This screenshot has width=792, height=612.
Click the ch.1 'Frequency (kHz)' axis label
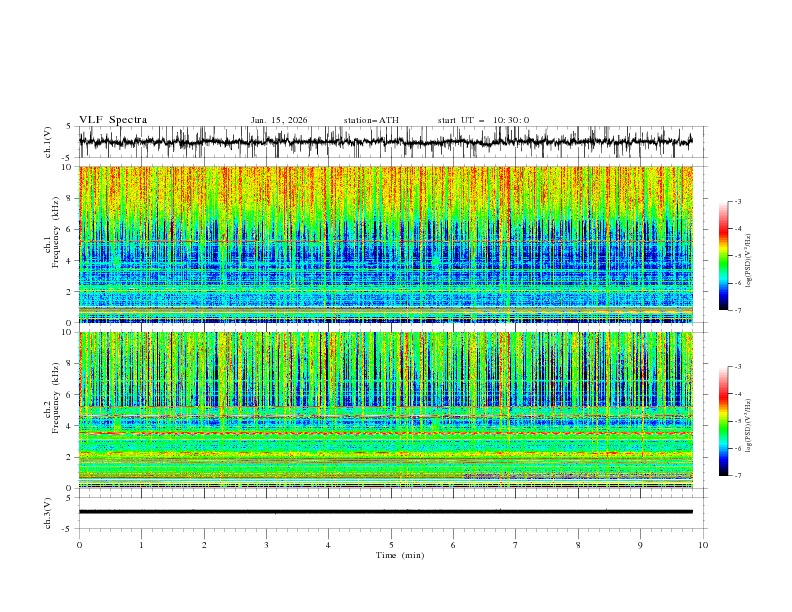pyautogui.click(x=56, y=233)
